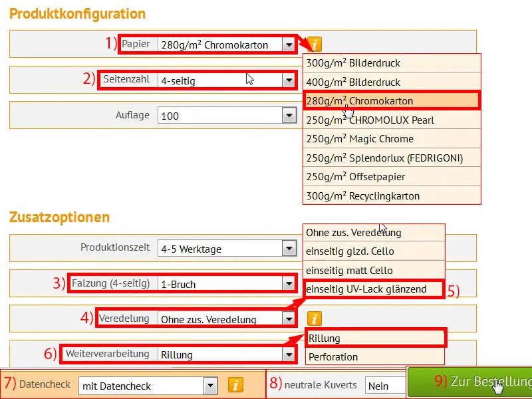Screen dimensions: 532x399
Task: Click the Produktionszeit field showing 4-5 Werktage
Action: 227,248
